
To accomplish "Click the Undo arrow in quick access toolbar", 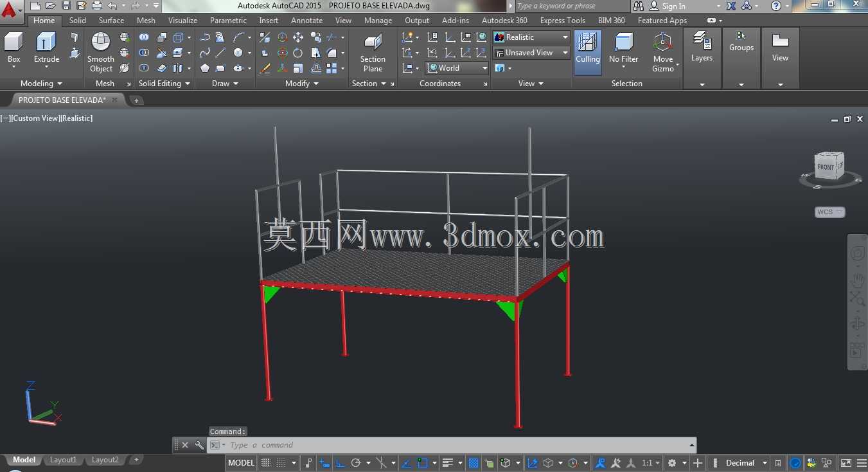I will point(112,6).
